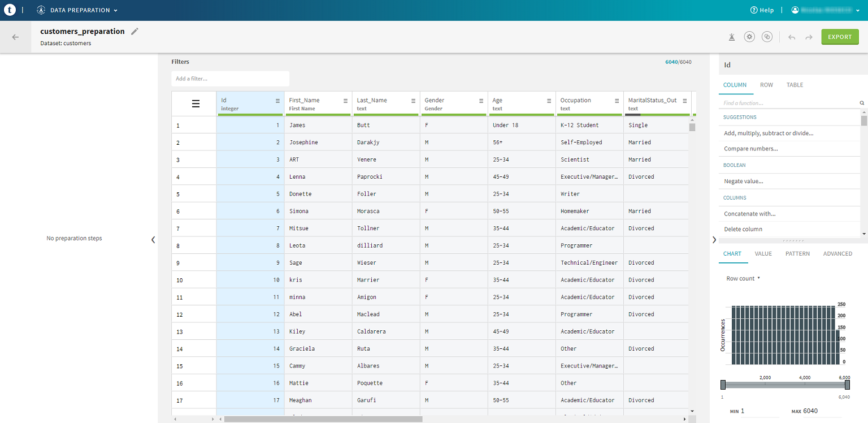Click the undo arrow icon
The width and height of the screenshot is (868, 423).
point(792,37)
